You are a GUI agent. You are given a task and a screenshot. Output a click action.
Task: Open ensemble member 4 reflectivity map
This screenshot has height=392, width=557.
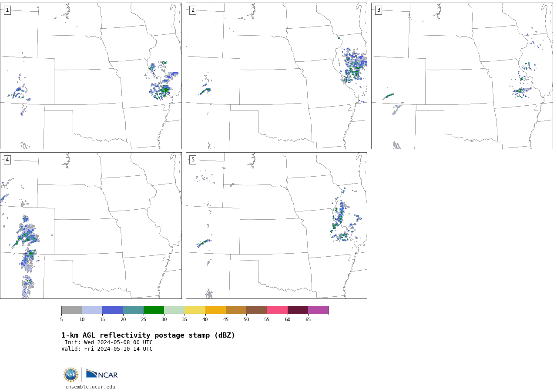[x=91, y=225]
